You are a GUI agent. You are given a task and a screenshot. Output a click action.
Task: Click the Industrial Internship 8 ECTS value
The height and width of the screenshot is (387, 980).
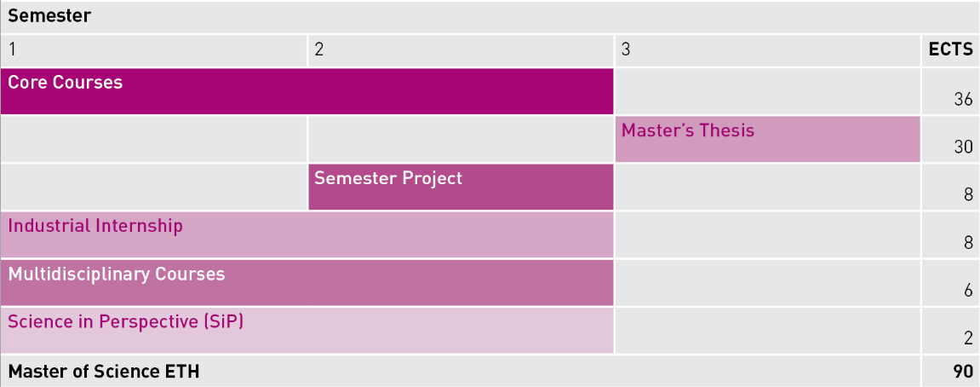pyautogui.click(x=968, y=243)
